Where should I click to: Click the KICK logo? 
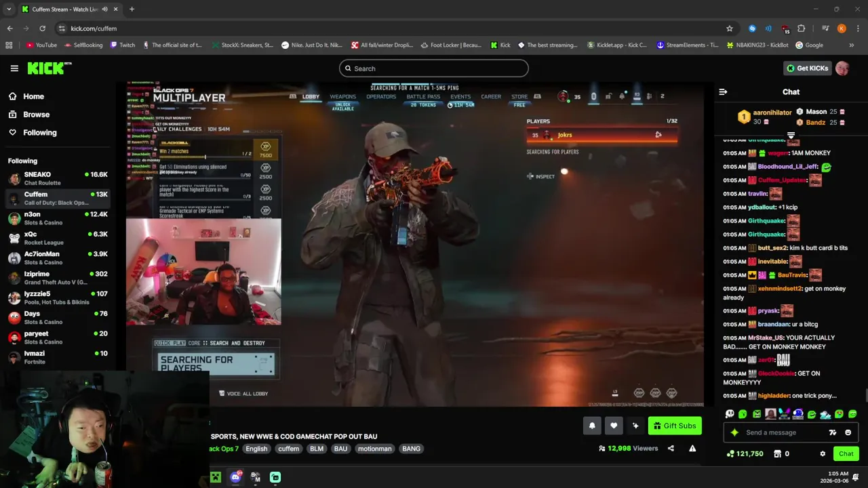pyautogui.click(x=49, y=68)
